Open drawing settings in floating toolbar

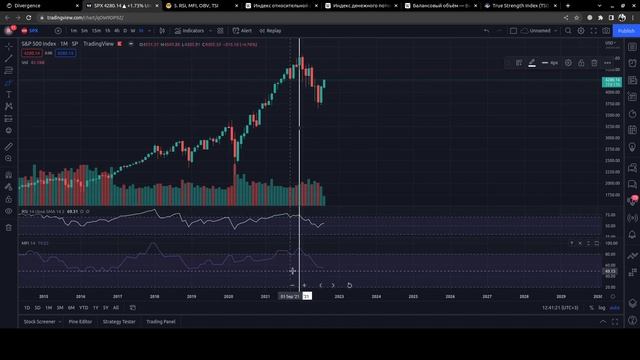(568, 63)
